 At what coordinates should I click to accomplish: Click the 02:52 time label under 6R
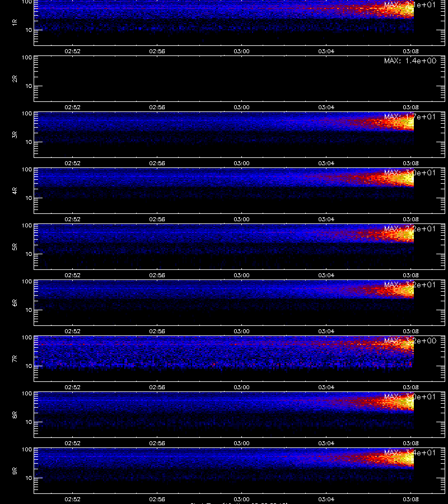point(72,331)
